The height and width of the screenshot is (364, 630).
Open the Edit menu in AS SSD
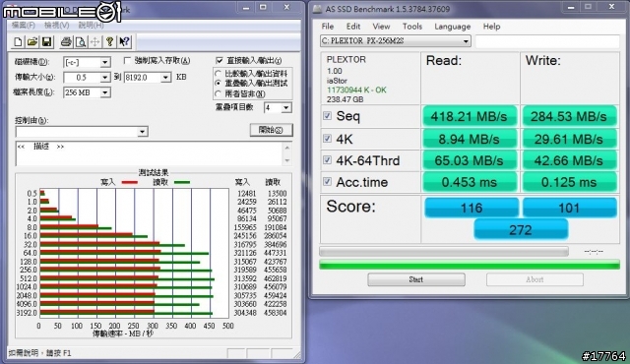pyautogui.click(x=353, y=27)
